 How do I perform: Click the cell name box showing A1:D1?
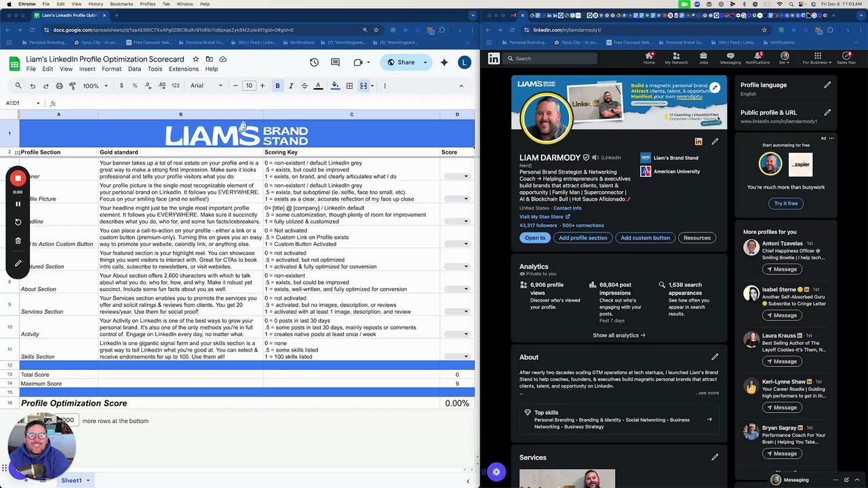pyautogui.click(x=24, y=103)
